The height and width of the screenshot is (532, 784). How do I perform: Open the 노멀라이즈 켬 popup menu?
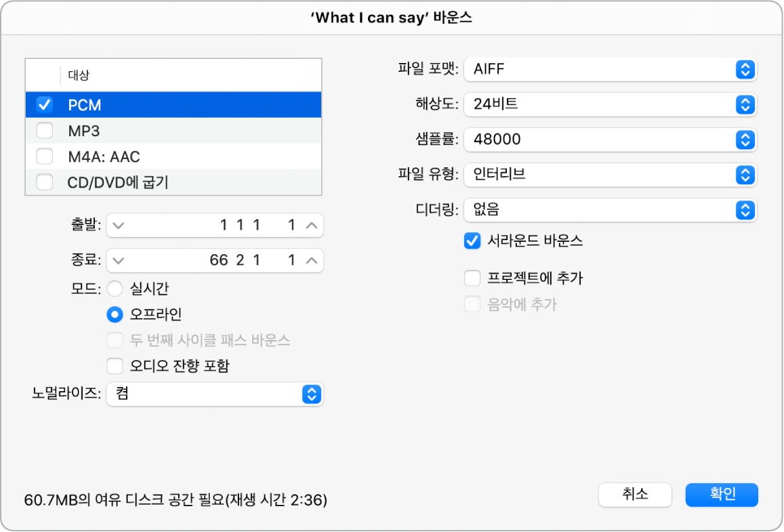click(x=215, y=394)
